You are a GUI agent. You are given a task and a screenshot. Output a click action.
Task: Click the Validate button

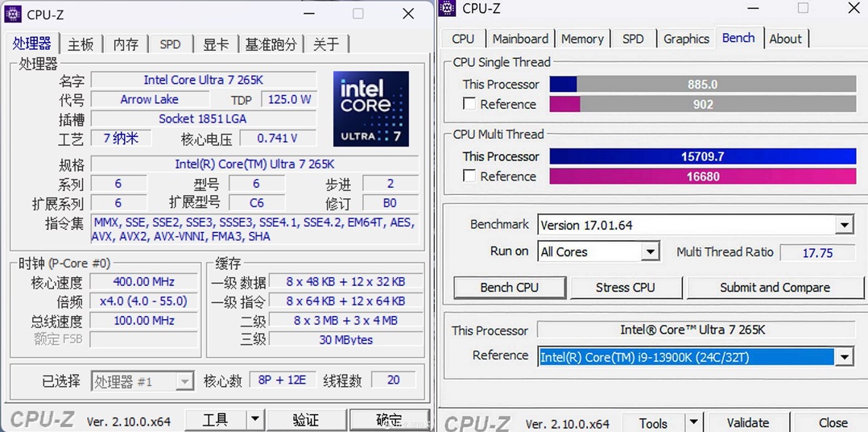click(x=749, y=423)
